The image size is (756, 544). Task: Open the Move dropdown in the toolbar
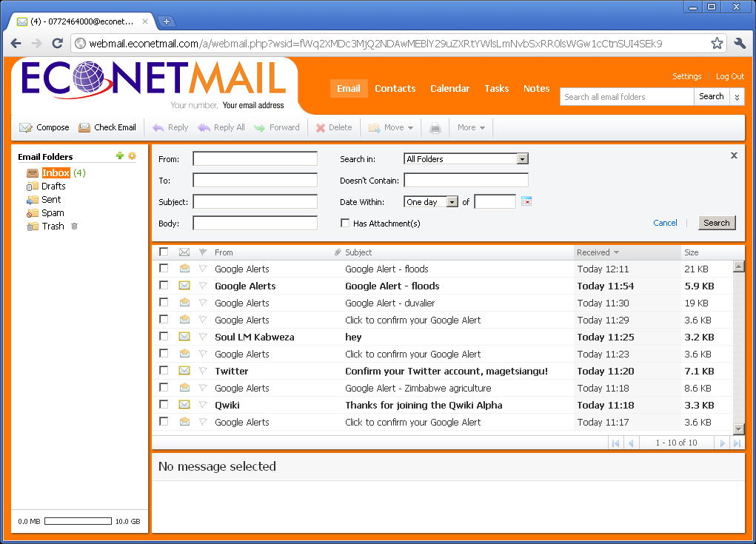point(390,127)
